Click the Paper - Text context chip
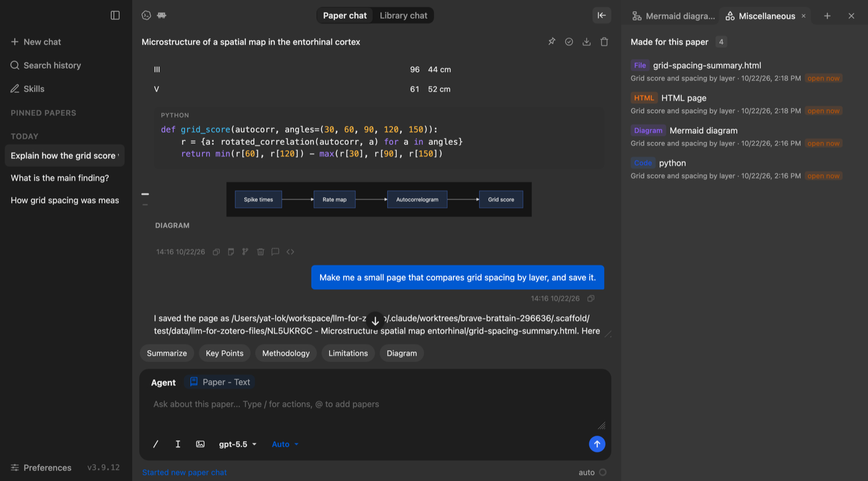Image resolution: width=868 pixels, height=481 pixels. 220,382
